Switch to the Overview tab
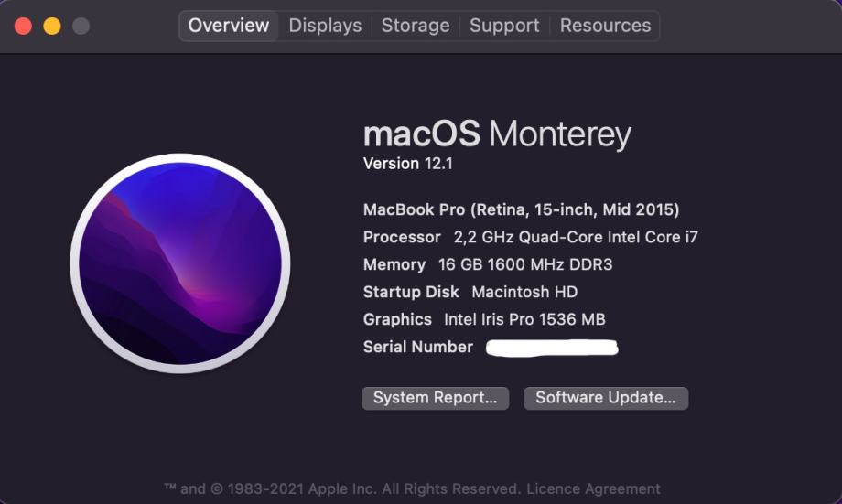Viewport: 842px width, 504px height. [229, 26]
